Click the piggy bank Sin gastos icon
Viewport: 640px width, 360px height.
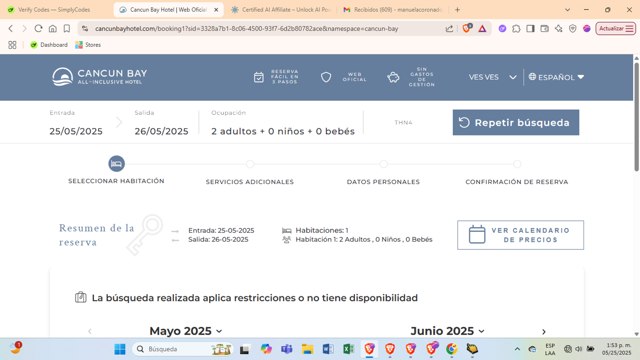click(x=393, y=77)
